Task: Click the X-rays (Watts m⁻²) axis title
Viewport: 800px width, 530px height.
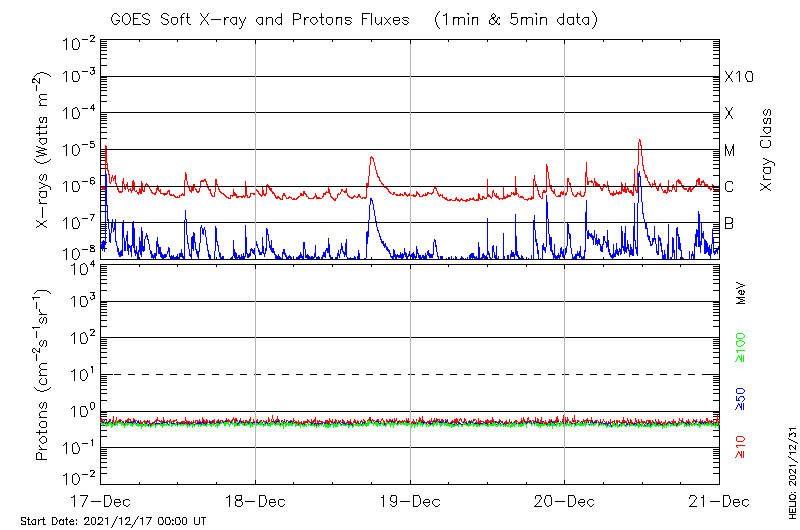Action: (43, 150)
